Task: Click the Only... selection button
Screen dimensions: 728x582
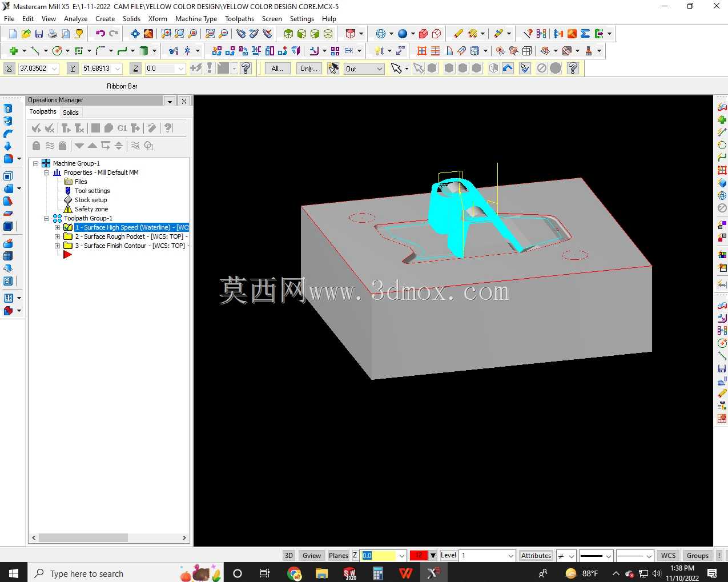Action: 309,69
